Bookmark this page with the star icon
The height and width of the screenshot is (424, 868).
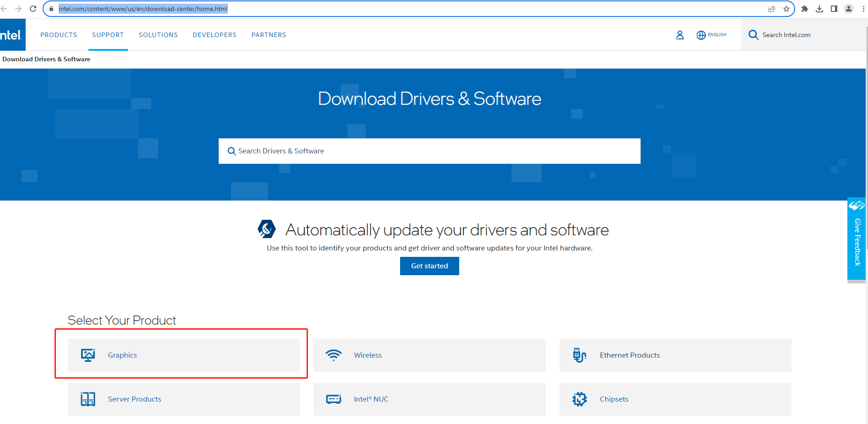coord(786,9)
